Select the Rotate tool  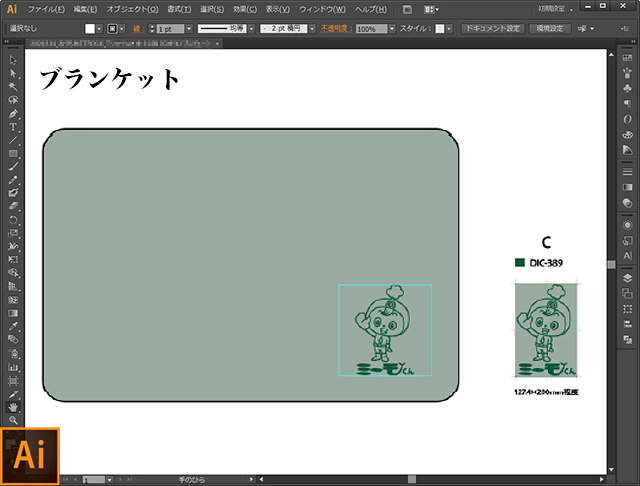(13, 220)
